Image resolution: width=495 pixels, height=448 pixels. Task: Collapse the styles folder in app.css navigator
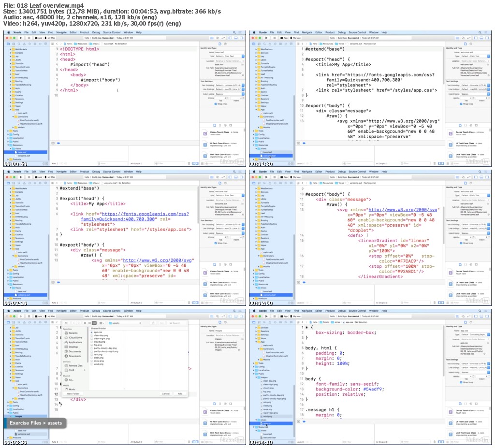pyautogui.click(x=256, y=419)
